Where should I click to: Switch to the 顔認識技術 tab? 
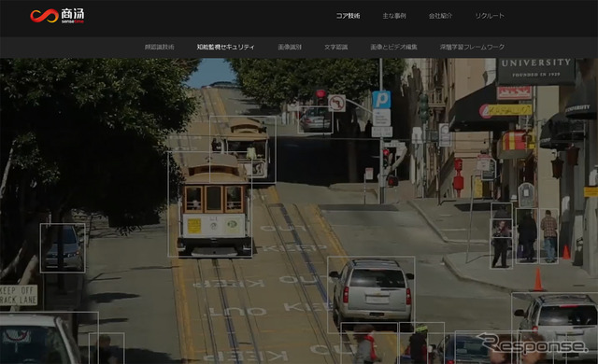pyautogui.click(x=160, y=47)
